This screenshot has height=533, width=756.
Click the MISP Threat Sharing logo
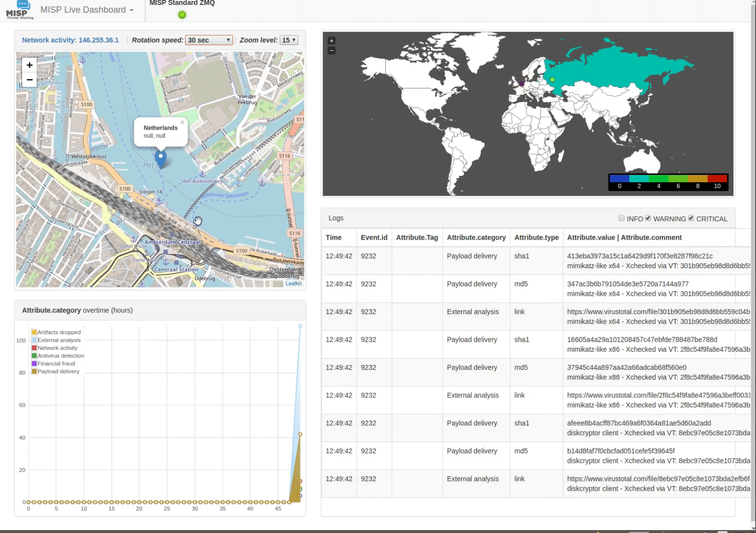[19, 9]
